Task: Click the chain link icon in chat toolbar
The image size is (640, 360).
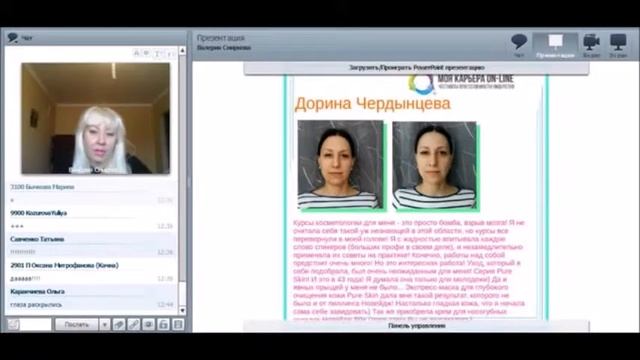Action: point(133,324)
